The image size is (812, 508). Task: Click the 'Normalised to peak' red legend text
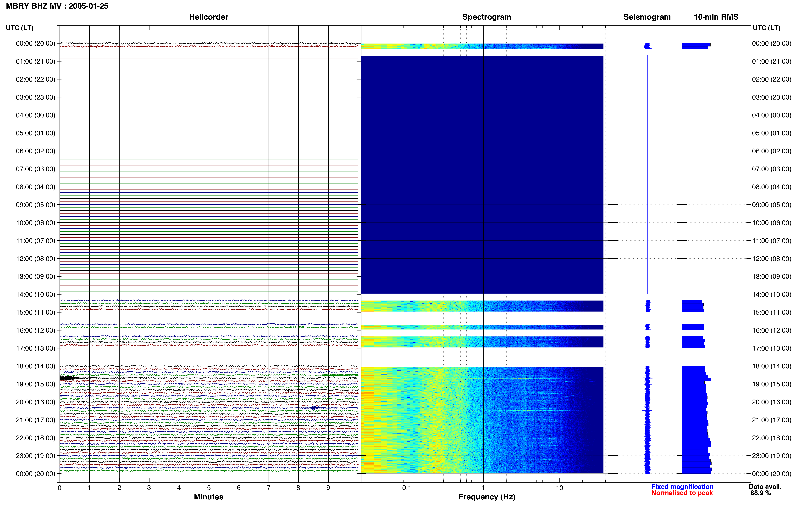tap(682, 493)
